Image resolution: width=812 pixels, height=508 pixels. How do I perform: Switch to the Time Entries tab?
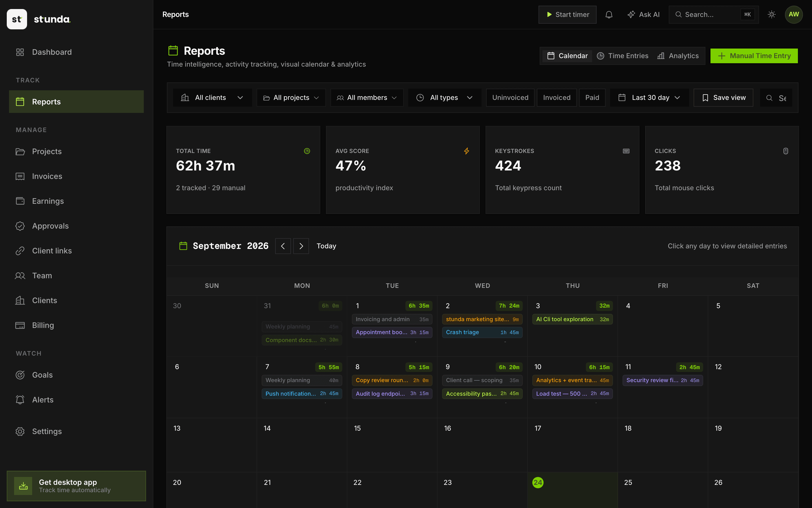623,56
